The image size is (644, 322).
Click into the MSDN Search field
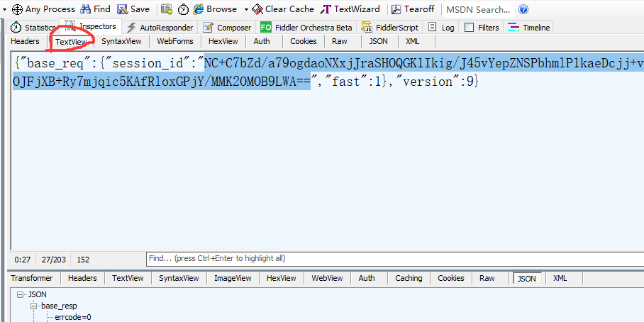479,9
